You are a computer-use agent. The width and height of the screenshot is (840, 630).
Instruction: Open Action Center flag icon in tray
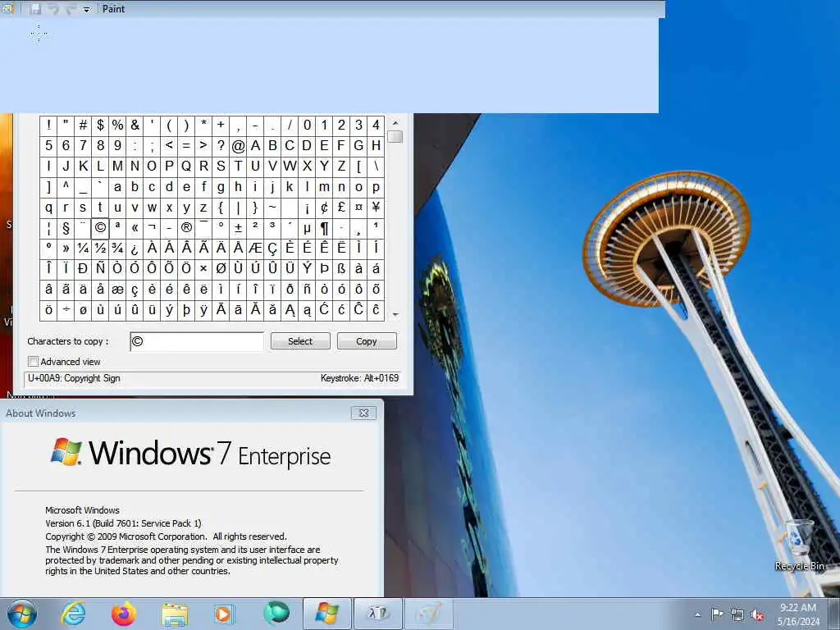(717, 614)
